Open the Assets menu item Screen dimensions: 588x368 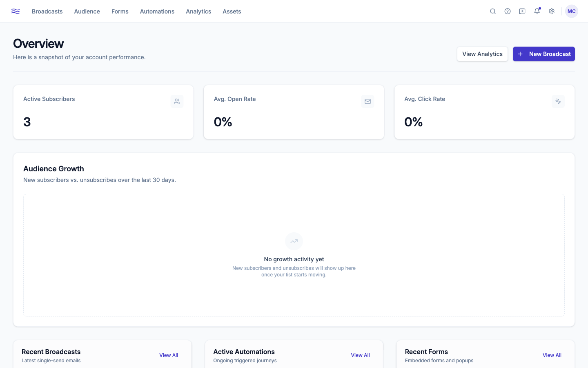[x=232, y=11]
